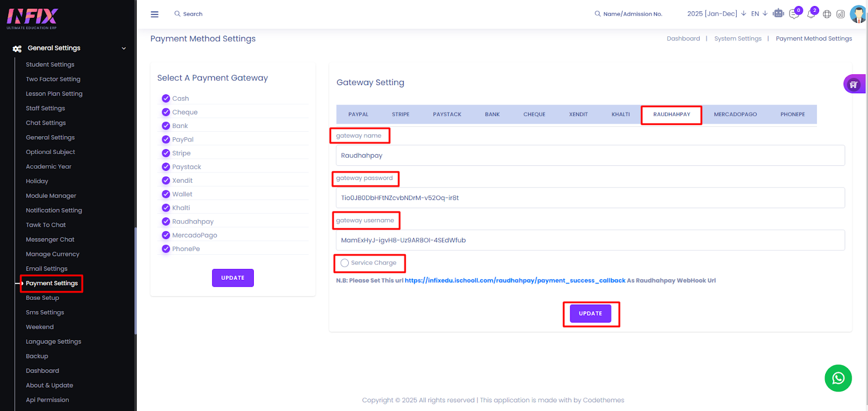Go to Dashboard breadcrumb link
Screen dimensions: 868x411
(683, 38)
